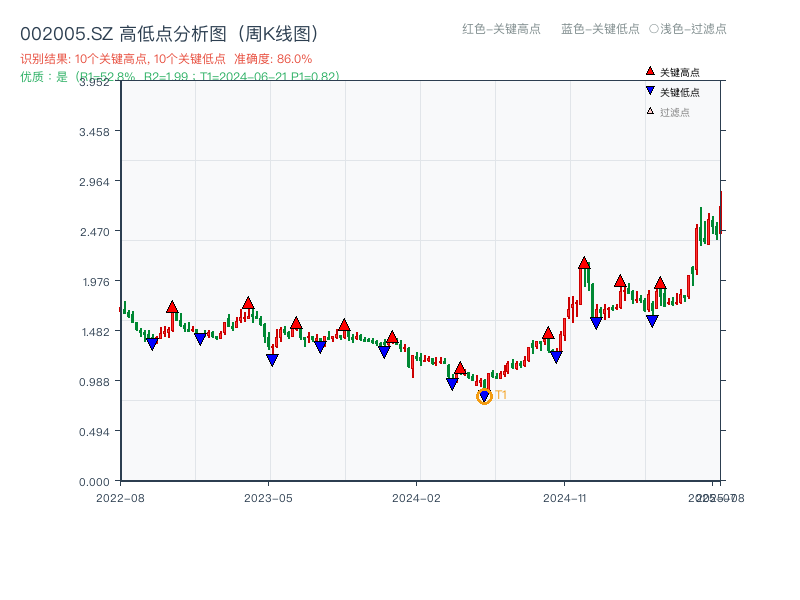
Task: Click the 关键高点 label in chart legend
Action: click(x=680, y=72)
